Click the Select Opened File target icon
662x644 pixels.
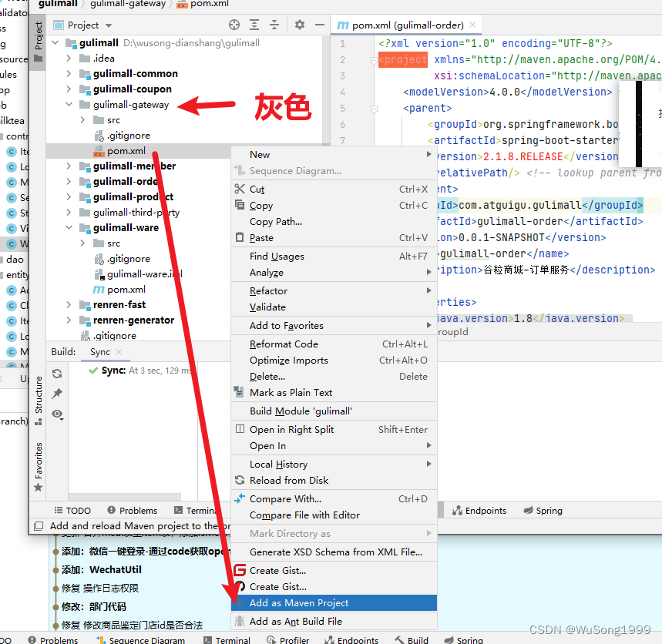tap(234, 25)
